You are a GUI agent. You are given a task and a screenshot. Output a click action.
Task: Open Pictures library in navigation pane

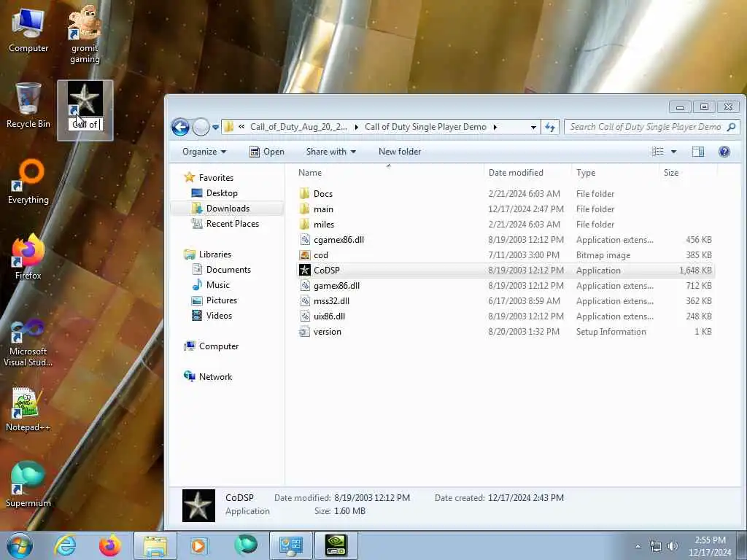tap(214, 300)
